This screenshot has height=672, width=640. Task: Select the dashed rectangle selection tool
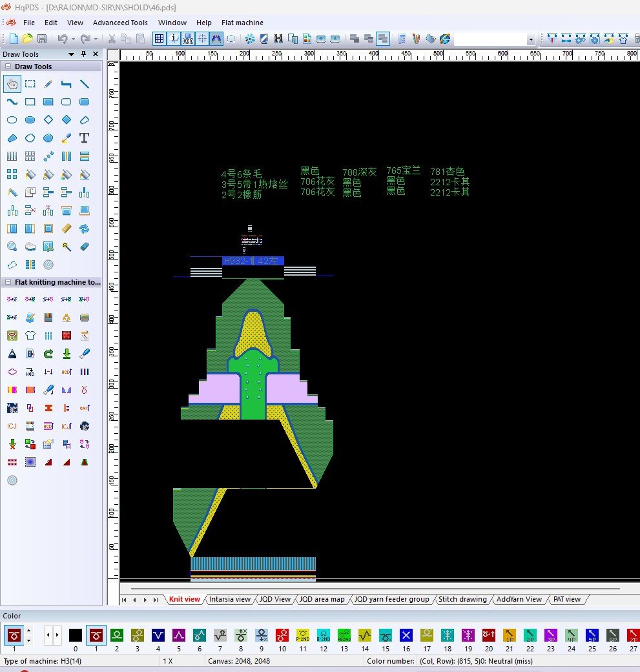point(30,84)
